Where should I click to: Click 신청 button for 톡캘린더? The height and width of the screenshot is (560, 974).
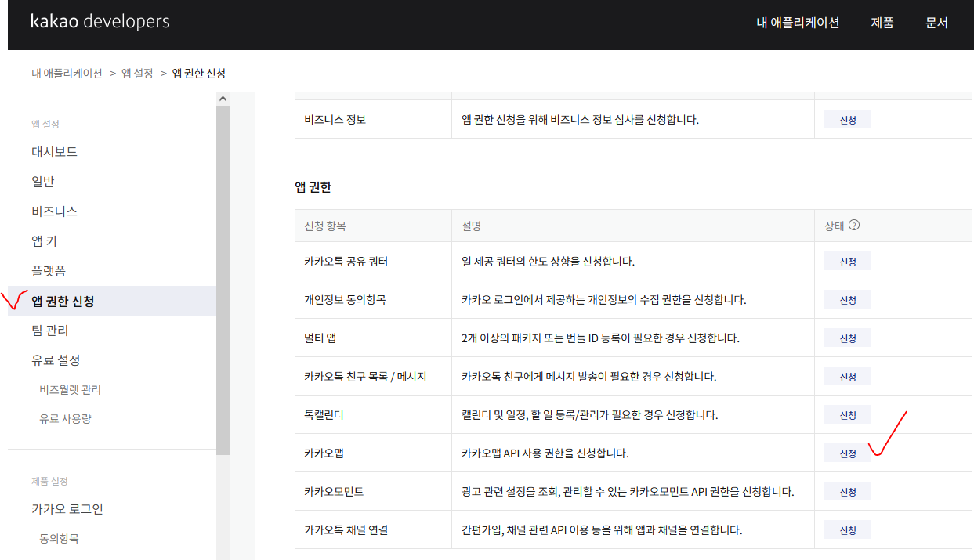coord(848,415)
